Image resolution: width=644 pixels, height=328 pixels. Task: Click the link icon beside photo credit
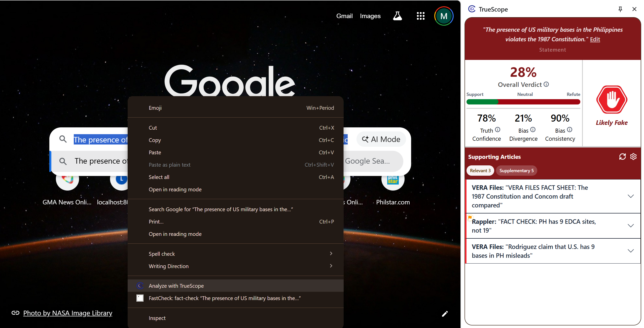coord(15,313)
